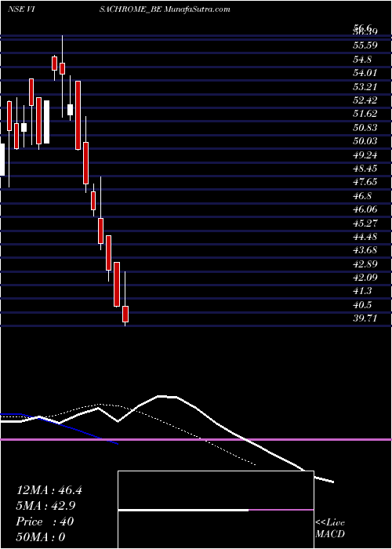Click the 51.62 price axis label

tap(365, 114)
